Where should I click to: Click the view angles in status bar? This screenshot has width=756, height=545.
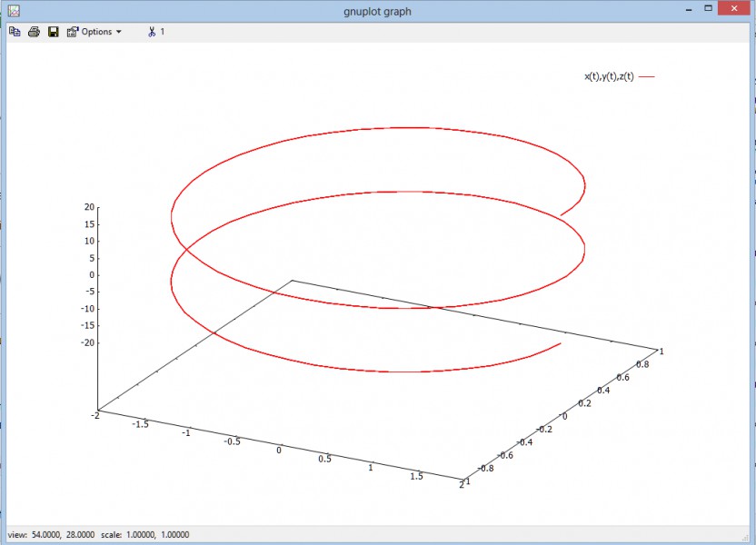(52, 534)
